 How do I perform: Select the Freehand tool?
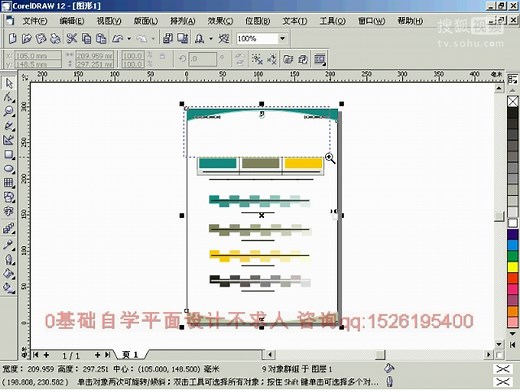[x=9, y=126]
